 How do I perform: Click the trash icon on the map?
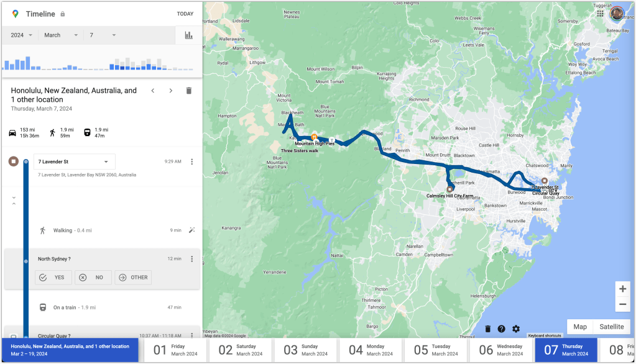[487, 329]
